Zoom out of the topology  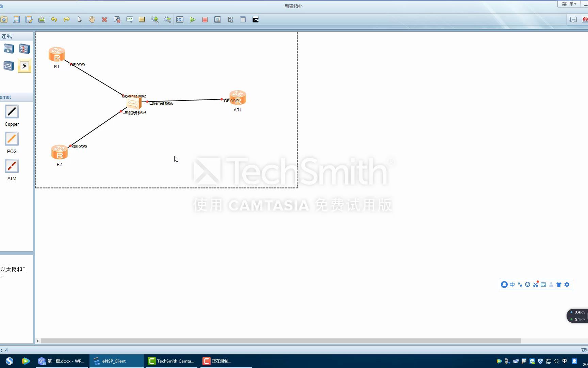click(167, 19)
